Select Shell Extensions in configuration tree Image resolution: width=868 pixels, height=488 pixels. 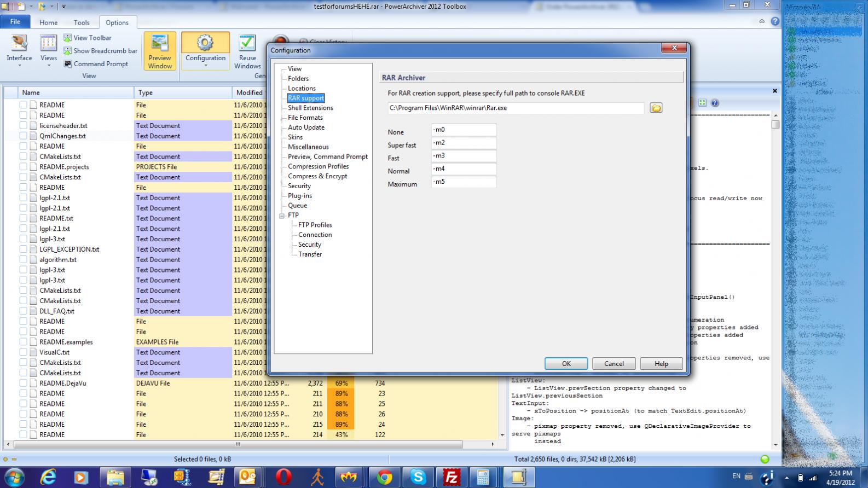pos(310,108)
